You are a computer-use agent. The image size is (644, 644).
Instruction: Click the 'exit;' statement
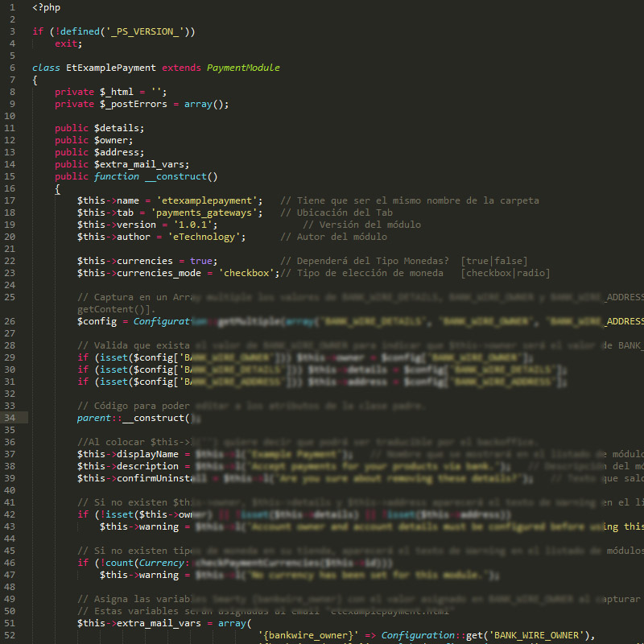pos(68,43)
